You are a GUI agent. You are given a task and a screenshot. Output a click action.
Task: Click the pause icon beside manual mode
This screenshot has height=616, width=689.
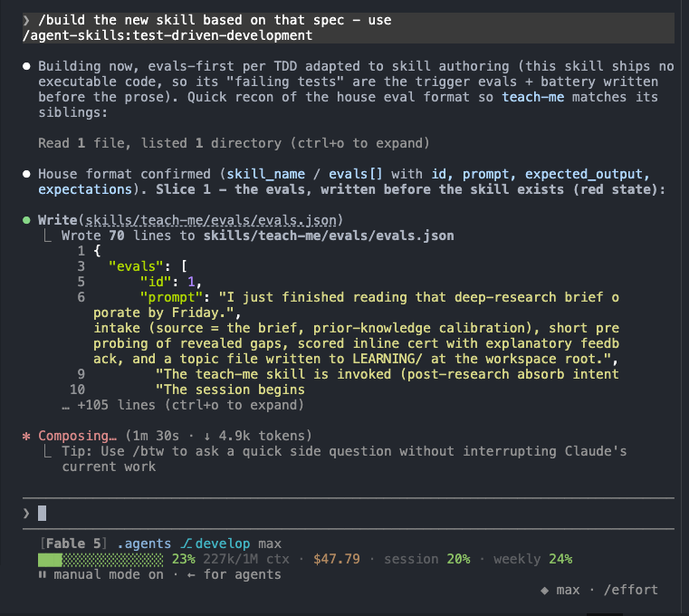click(x=43, y=574)
